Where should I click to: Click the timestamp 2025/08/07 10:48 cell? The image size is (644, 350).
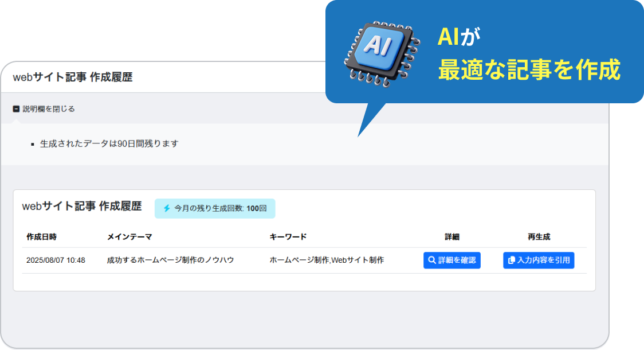[x=57, y=260]
